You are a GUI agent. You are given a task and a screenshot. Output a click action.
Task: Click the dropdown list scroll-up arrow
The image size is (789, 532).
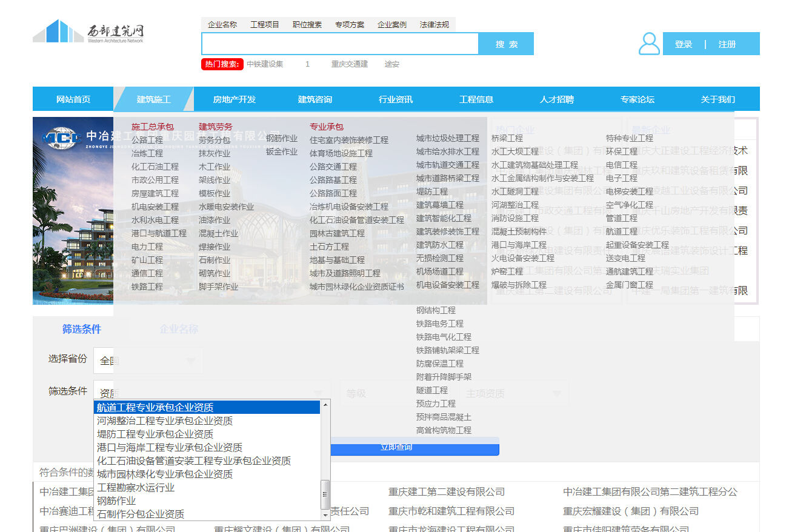(x=325, y=405)
